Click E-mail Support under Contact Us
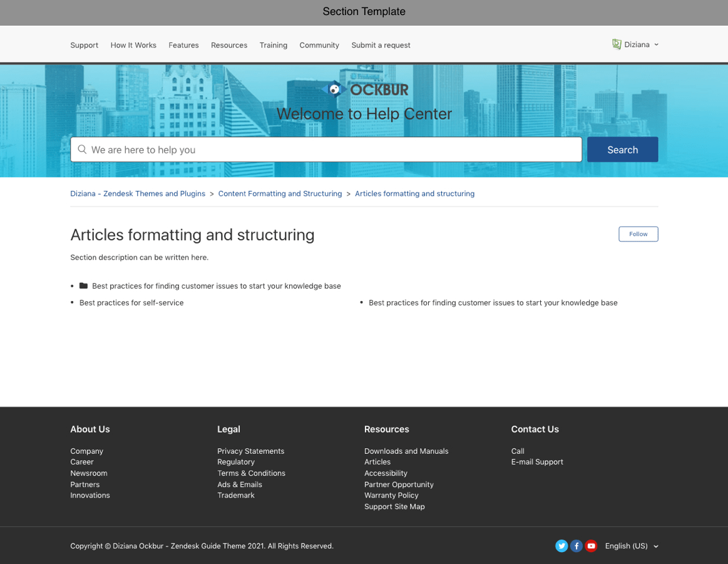The image size is (728, 564). point(536,462)
